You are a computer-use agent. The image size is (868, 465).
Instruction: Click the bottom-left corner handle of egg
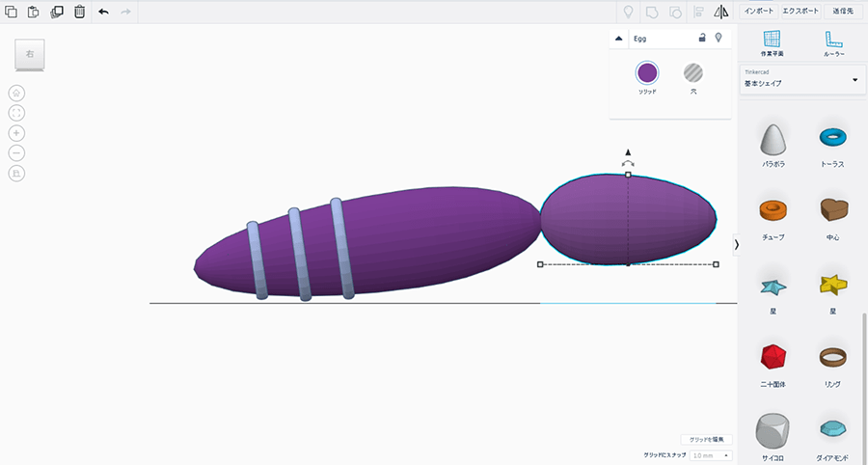[540, 264]
